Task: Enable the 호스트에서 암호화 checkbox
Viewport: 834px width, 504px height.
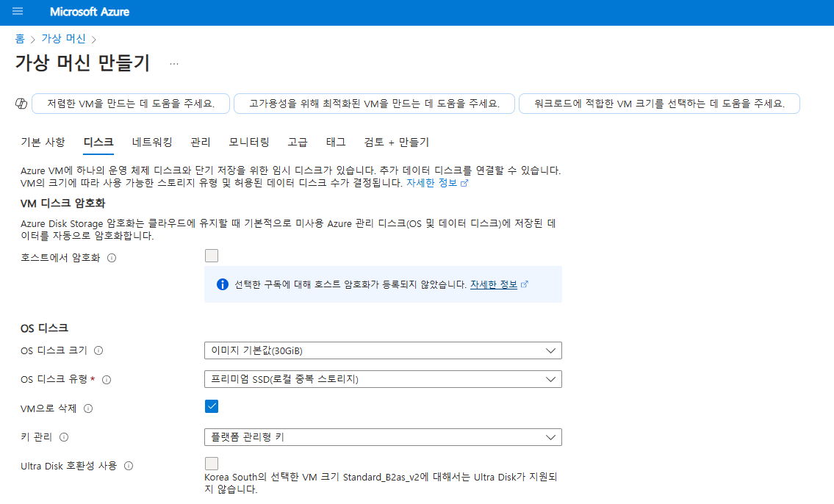Action: 212,256
